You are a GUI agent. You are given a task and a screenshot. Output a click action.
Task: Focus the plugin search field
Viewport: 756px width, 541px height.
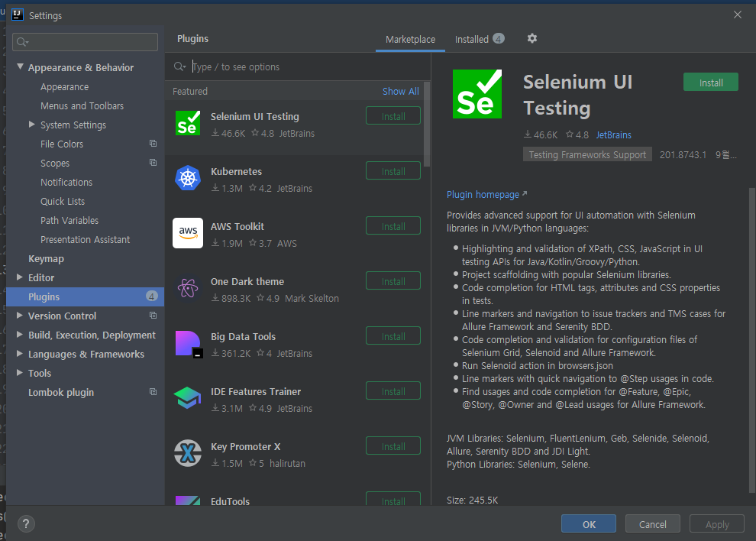click(298, 66)
